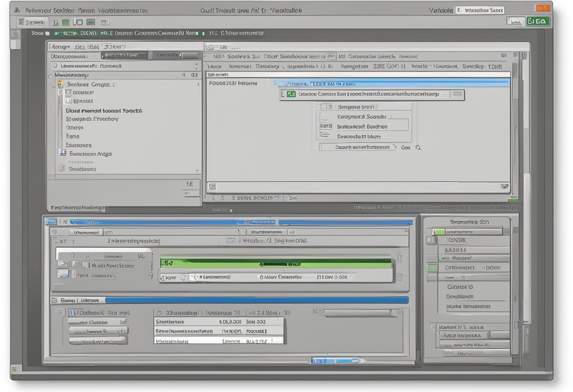Image resolution: width=573 pixels, height=392 pixels.
Task: Click the orange folder icon at tree top
Action: pos(60,84)
